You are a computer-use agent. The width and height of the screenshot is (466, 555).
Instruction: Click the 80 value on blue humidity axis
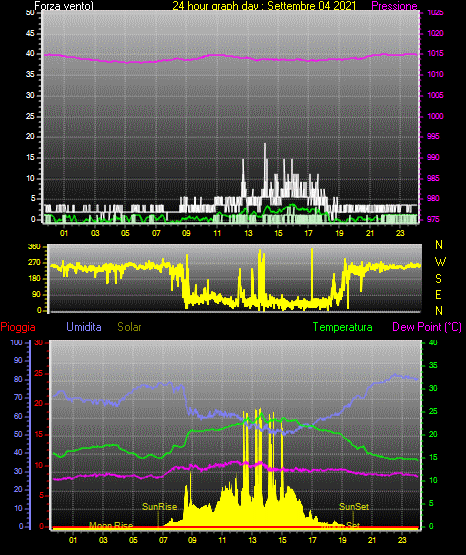tap(18, 379)
